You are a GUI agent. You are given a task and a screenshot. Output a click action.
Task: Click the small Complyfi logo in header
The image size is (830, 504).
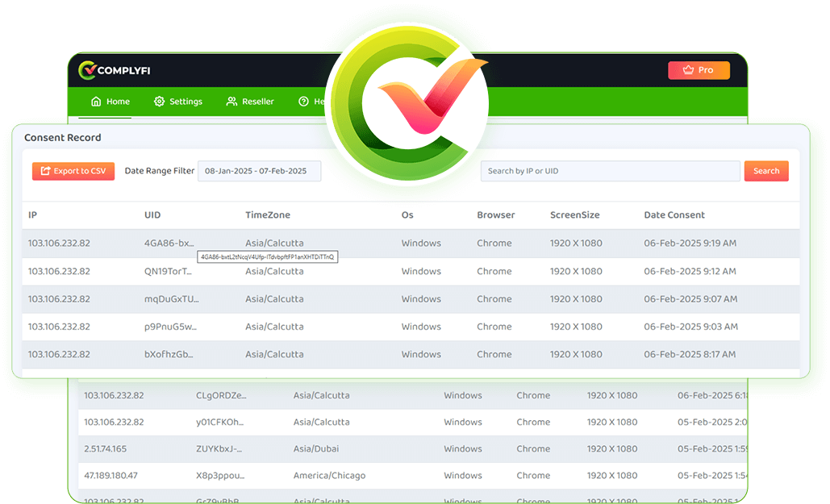87,71
